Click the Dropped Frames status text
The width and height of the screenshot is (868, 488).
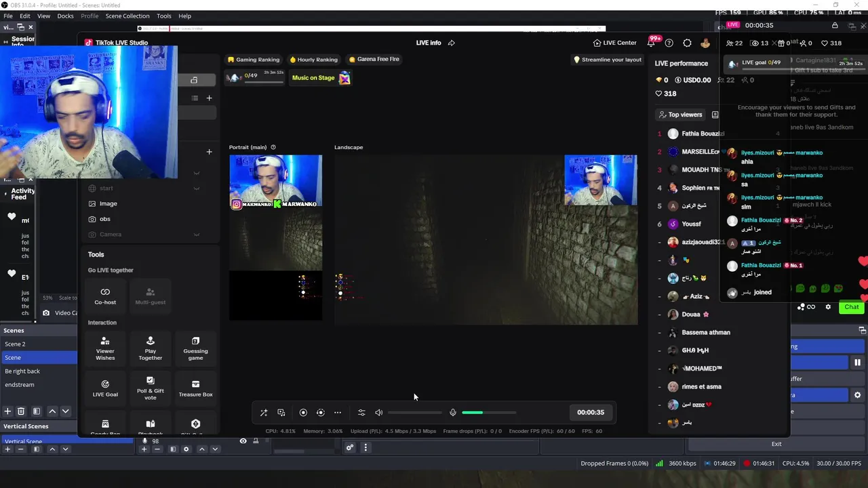pyautogui.click(x=614, y=464)
